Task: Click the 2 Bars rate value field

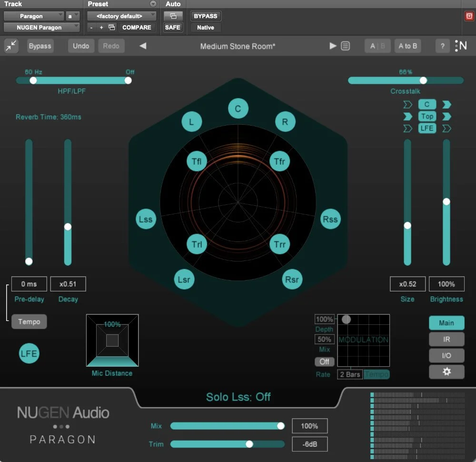Action: (x=349, y=374)
